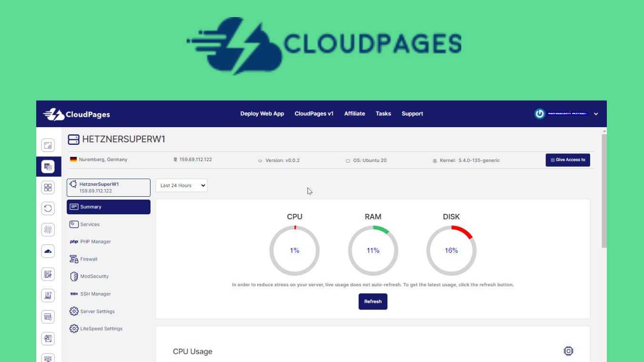Go to the Affiliate page
Screen dimensions: 644x362
(x=355, y=114)
